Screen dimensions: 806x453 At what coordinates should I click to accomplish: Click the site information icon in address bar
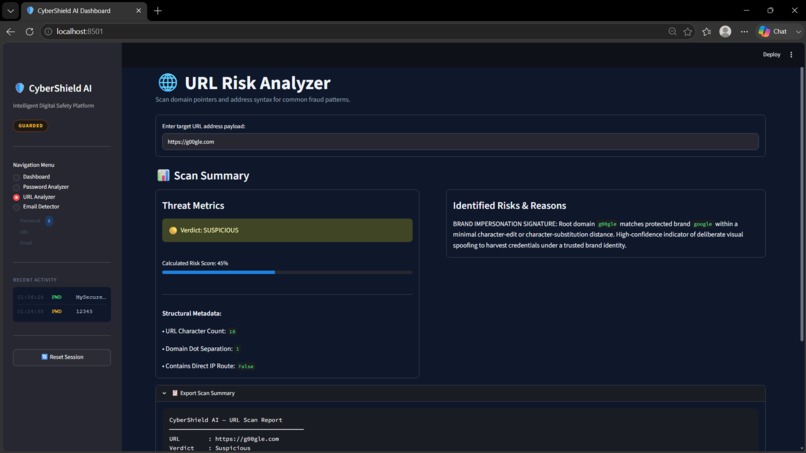pyautogui.click(x=48, y=31)
